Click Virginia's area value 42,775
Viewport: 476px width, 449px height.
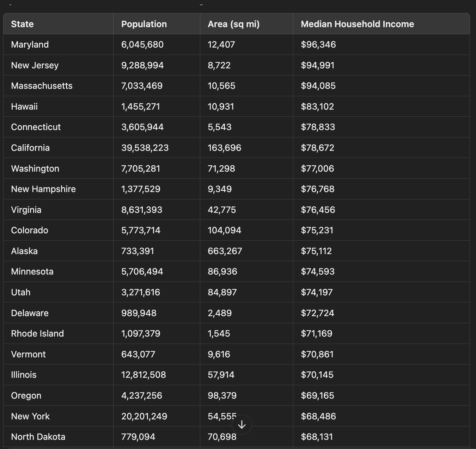click(x=222, y=210)
